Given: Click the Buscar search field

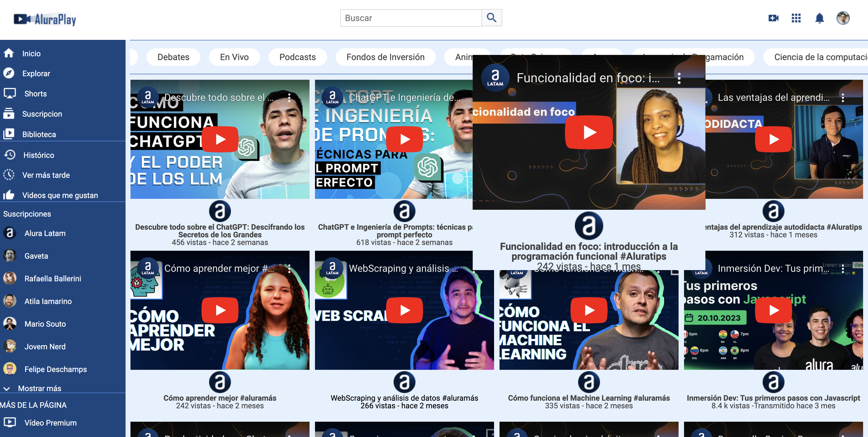Looking at the screenshot, I should (411, 18).
